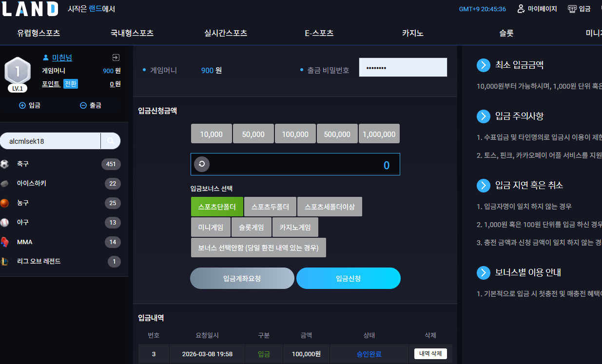Expand the 입금 주의사항 section arrow

[483, 116]
